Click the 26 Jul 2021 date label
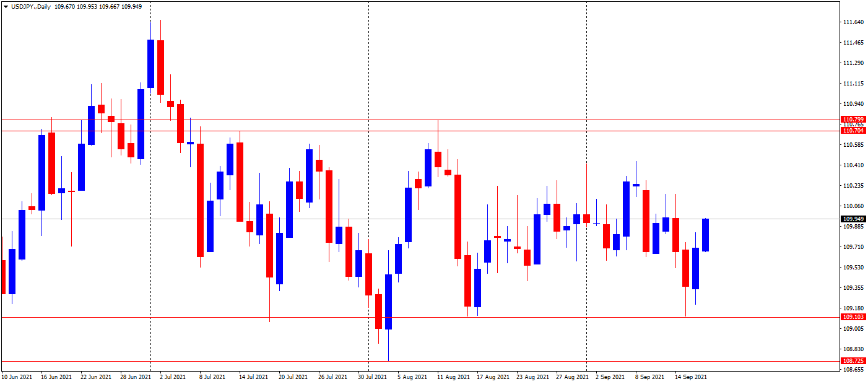The image size is (868, 384). tap(332, 377)
